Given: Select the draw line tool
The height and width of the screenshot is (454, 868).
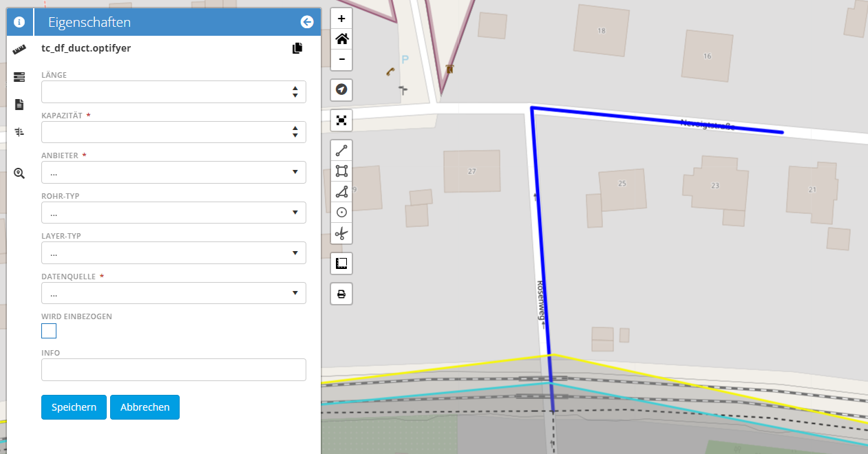Looking at the screenshot, I should 341,150.
